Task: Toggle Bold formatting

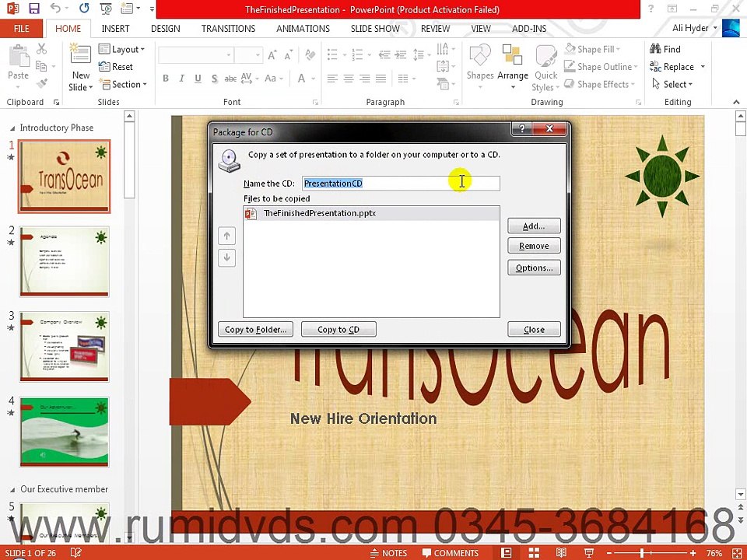Action: pos(165,78)
